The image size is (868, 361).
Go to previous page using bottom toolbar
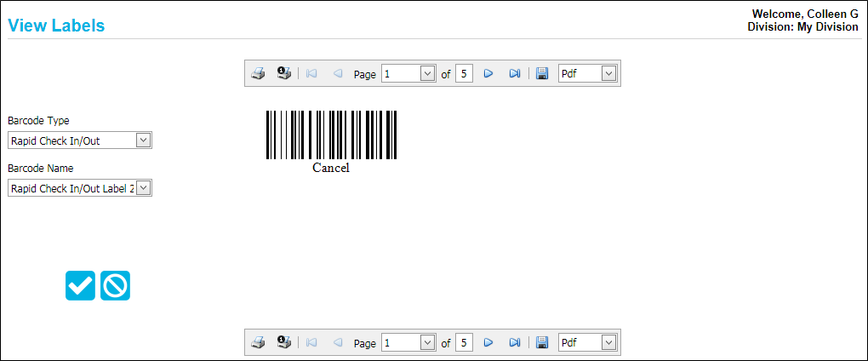pos(338,343)
